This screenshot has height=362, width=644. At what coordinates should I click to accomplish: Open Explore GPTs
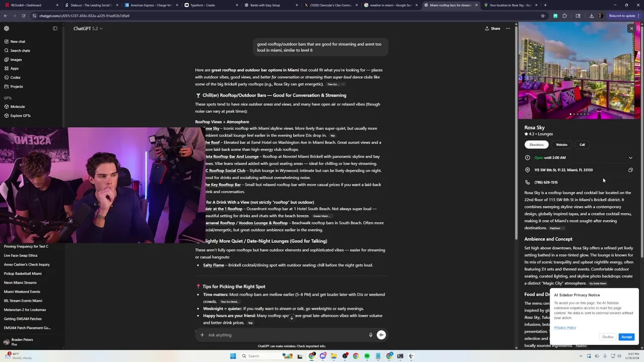point(20,116)
